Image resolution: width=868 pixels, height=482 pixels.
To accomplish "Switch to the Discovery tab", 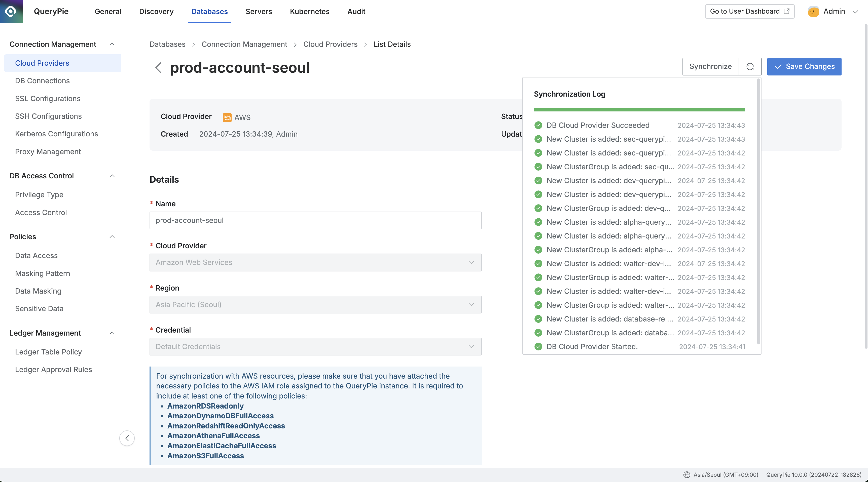I will coord(156,12).
